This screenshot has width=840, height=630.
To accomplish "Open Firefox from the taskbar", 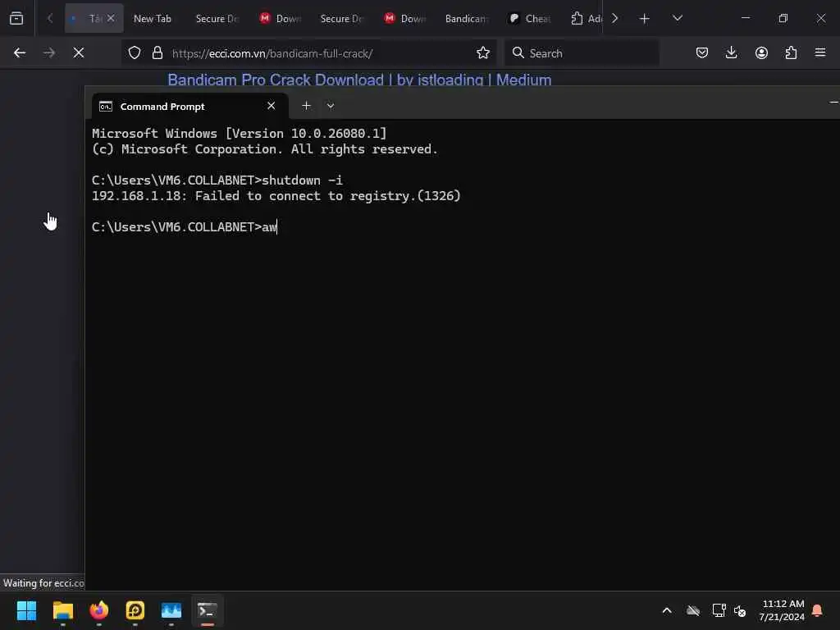I will pyautogui.click(x=99, y=610).
